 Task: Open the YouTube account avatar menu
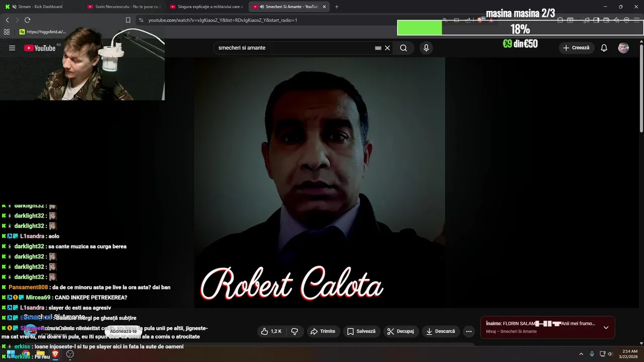[623, 48]
